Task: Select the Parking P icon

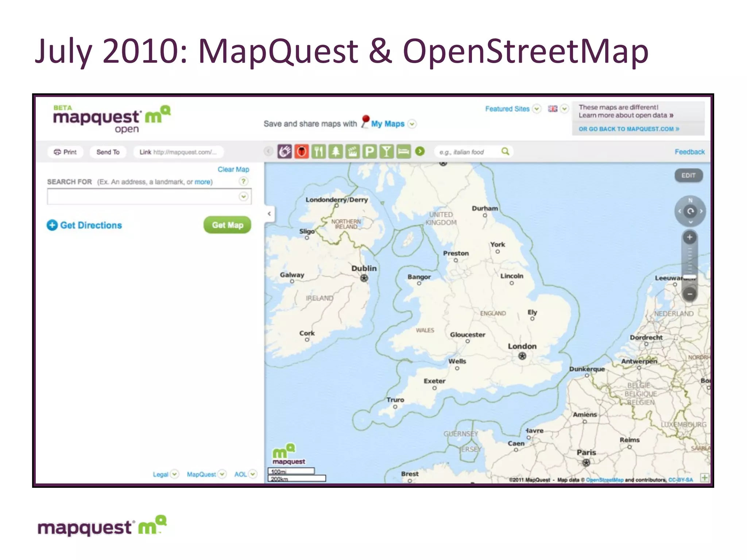Action: coord(369,151)
